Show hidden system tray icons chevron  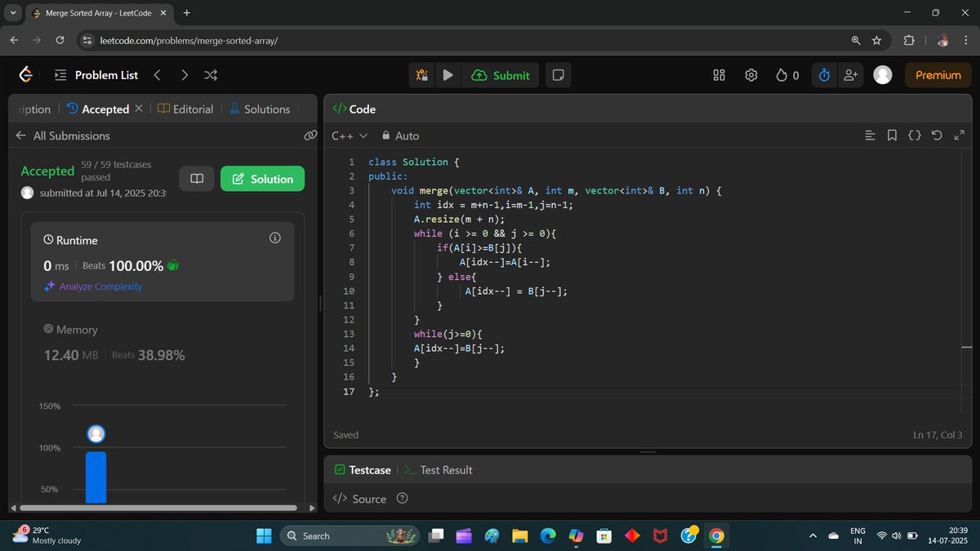click(x=812, y=535)
